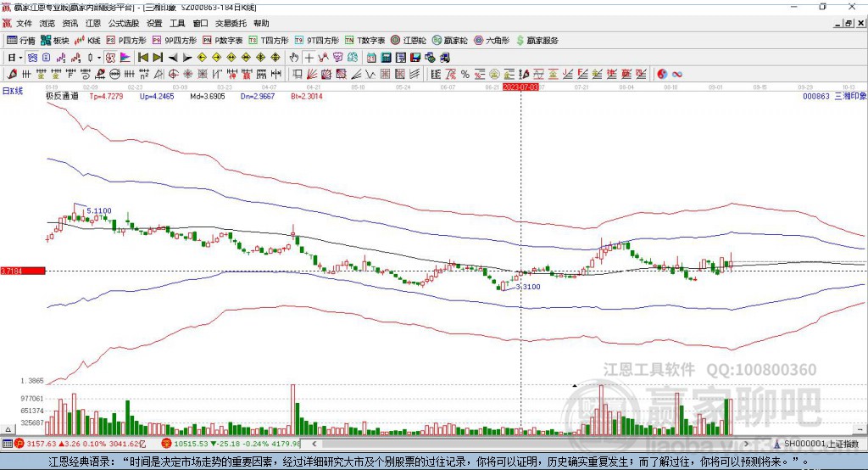This screenshot has height=470, width=868.
Task: Click horizontal scrollbar right arrow
Action: 746,444
